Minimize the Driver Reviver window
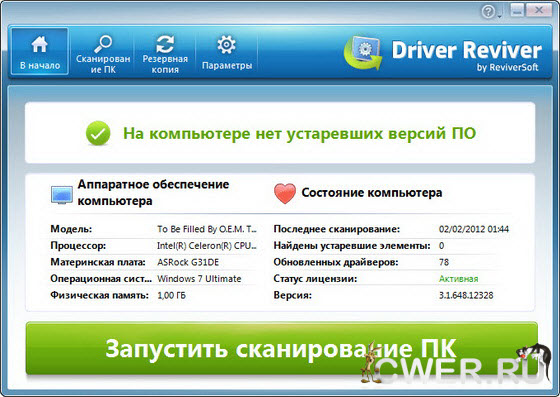The width and height of the screenshot is (560, 397). pos(516,10)
